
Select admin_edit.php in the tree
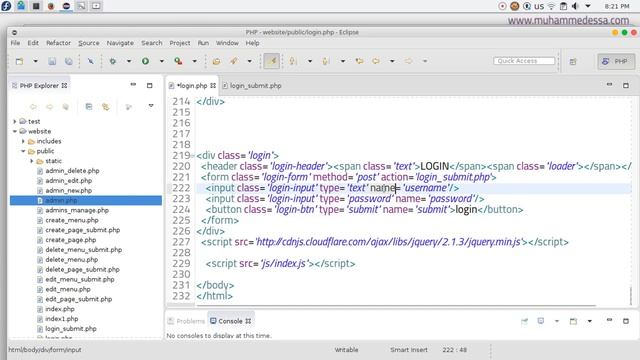68,180
